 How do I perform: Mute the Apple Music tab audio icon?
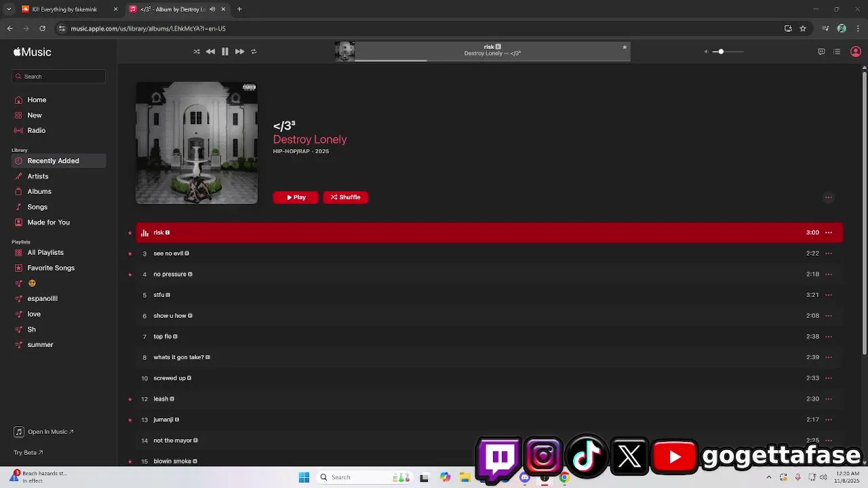pos(212,9)
